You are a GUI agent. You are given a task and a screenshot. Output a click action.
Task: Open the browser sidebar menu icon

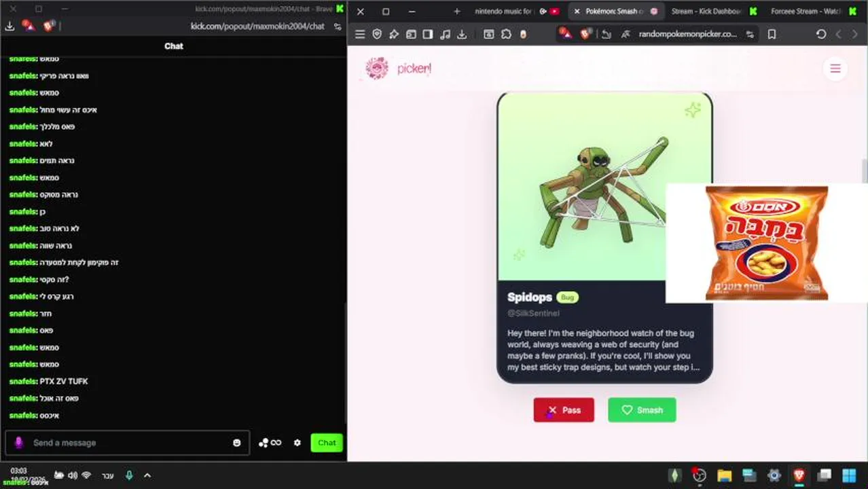(360, 34)
